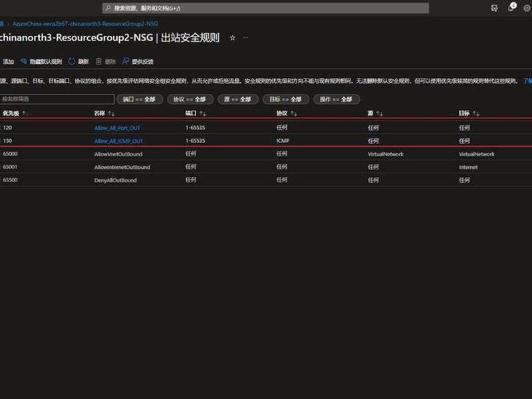This screenshot has height=399, width=532.
Task: Click the ICMP protocol cell
Action: tap(283, 140)
